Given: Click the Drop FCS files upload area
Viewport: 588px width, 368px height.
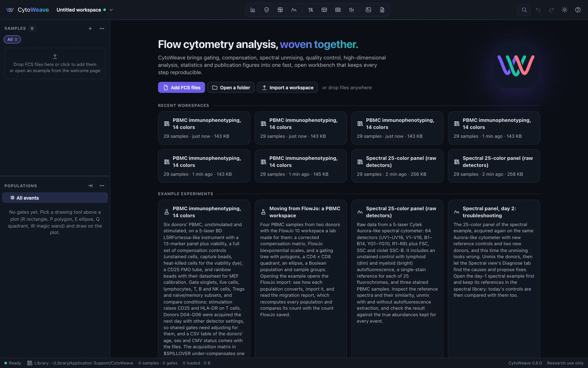Looking at the screenshot, I should coord(55,64).
